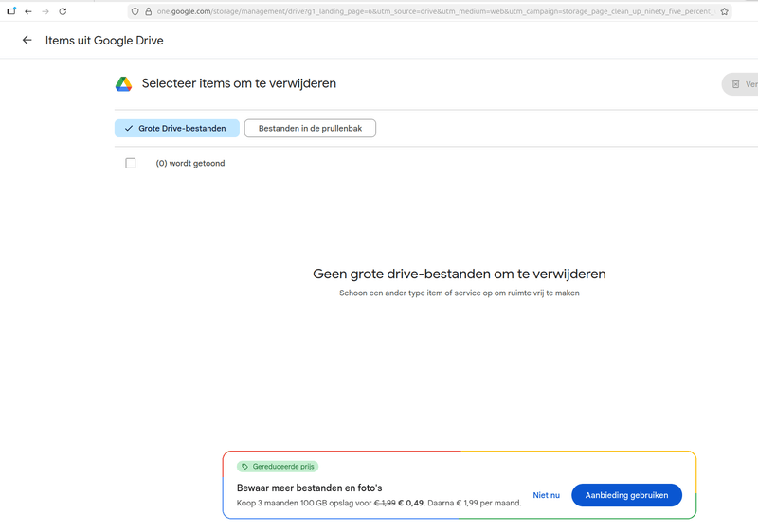This screenshot has width=758, height=532.
Task: Click the Verwijderen trash button
Action: 740,84
